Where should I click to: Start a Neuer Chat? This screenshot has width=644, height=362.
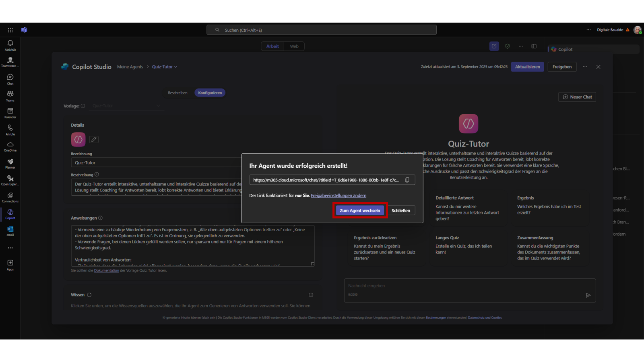tap(577, 97)
